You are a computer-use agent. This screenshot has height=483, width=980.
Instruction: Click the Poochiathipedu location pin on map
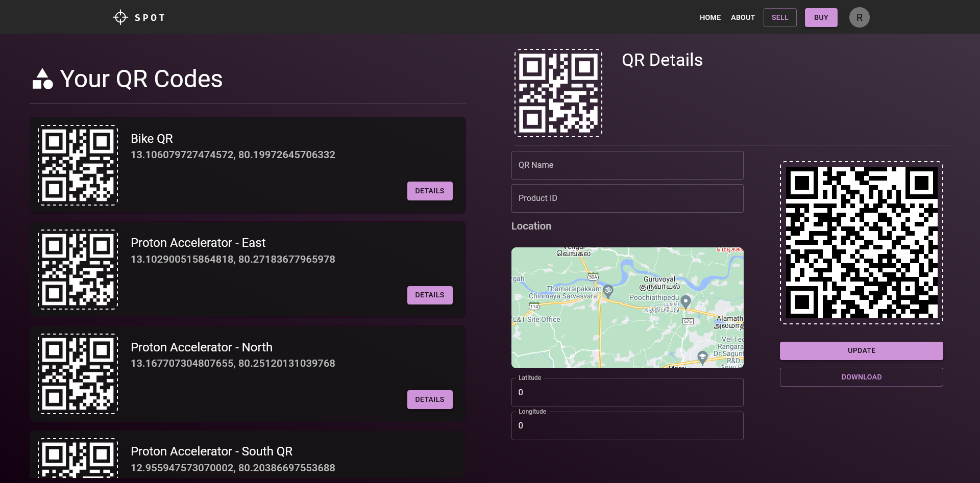(686, 301)
